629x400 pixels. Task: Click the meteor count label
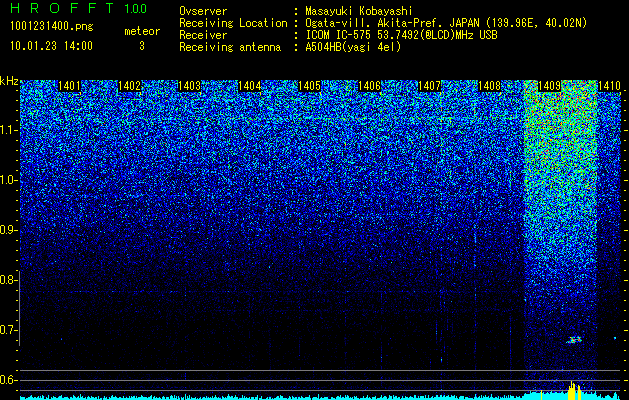coord(142,31)
